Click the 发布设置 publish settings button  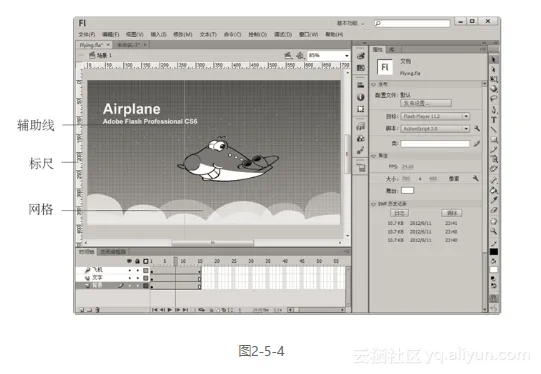coord(426,103)
